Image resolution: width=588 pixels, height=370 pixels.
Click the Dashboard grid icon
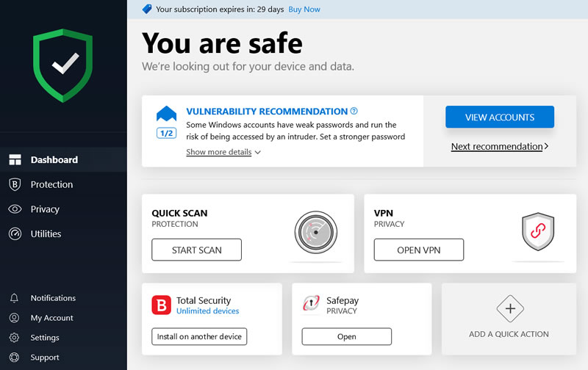(x=15, y=159)
